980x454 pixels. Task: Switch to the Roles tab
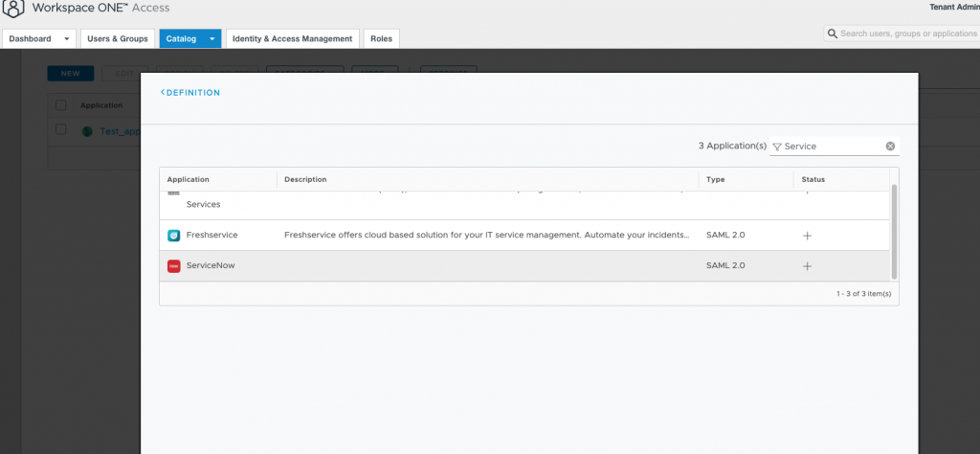point(381,39)
